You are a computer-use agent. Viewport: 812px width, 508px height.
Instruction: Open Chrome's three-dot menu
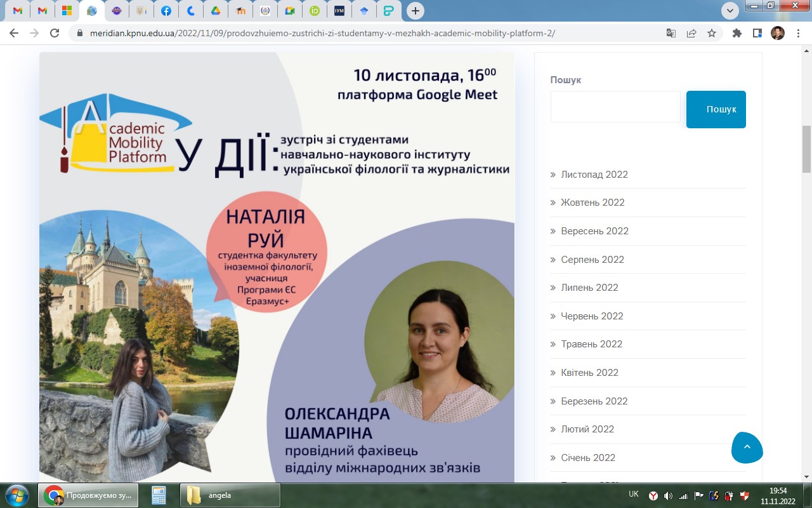798,32
